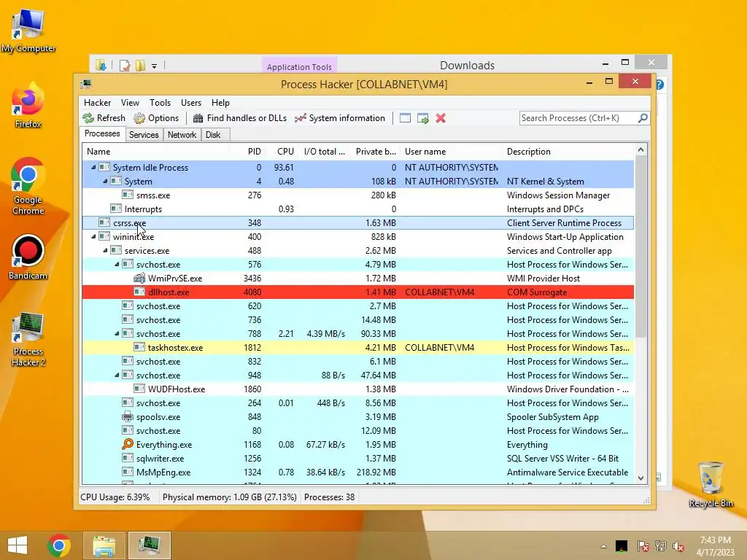Sort by the PID column header
Viewport: 747px width, 560px height.
pyautogui.click(x=247, y=152)
